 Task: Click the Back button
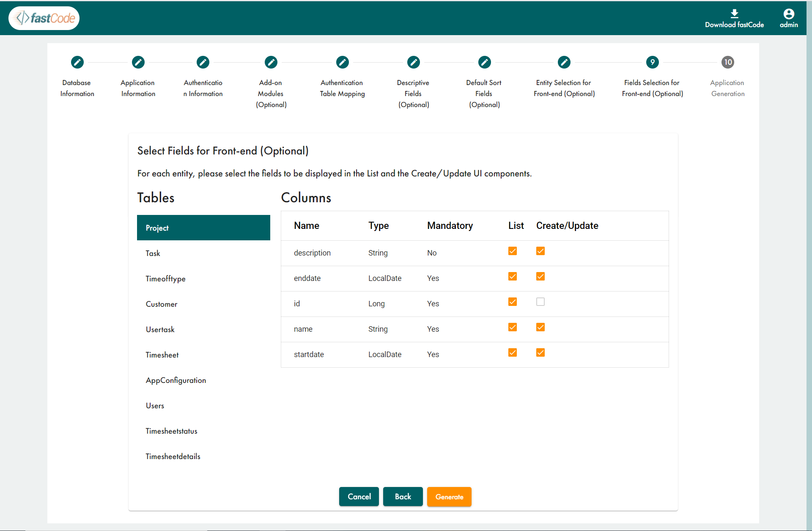pyautogui.click(x=403, y=496)
